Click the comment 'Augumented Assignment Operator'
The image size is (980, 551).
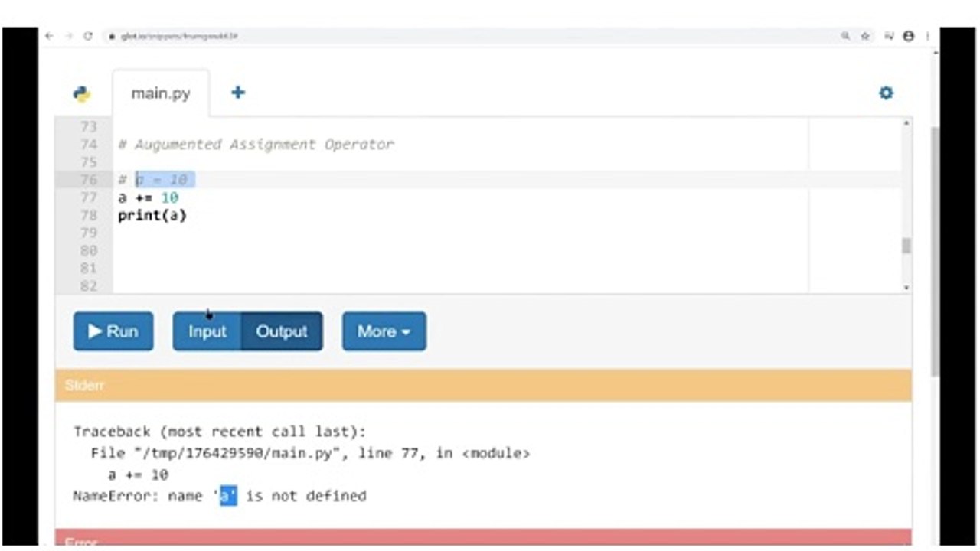click(256, 145)
